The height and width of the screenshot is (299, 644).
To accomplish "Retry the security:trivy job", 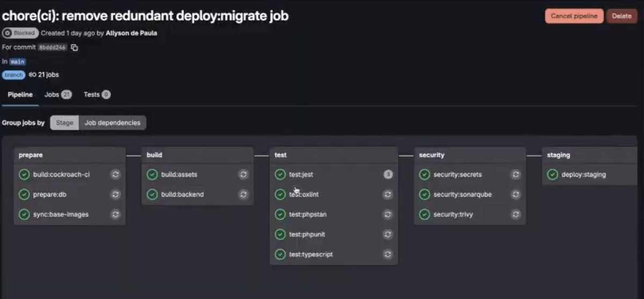I will (516, 214).
